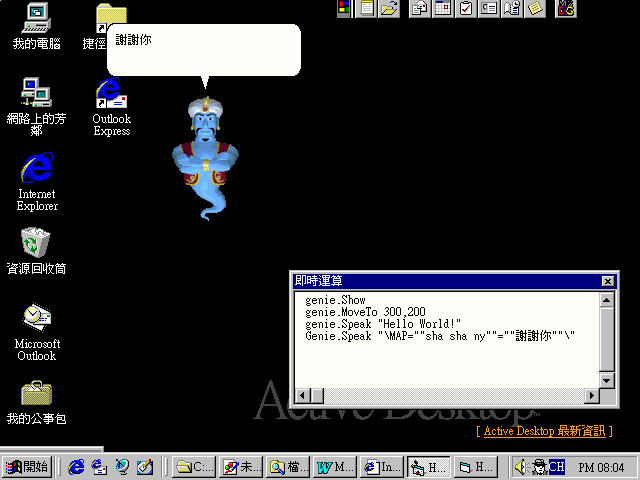This screenshot has height=480, width=640.
Task: Select the 資源回收筒 recycle bin icon
Action: tap(36, 251)
